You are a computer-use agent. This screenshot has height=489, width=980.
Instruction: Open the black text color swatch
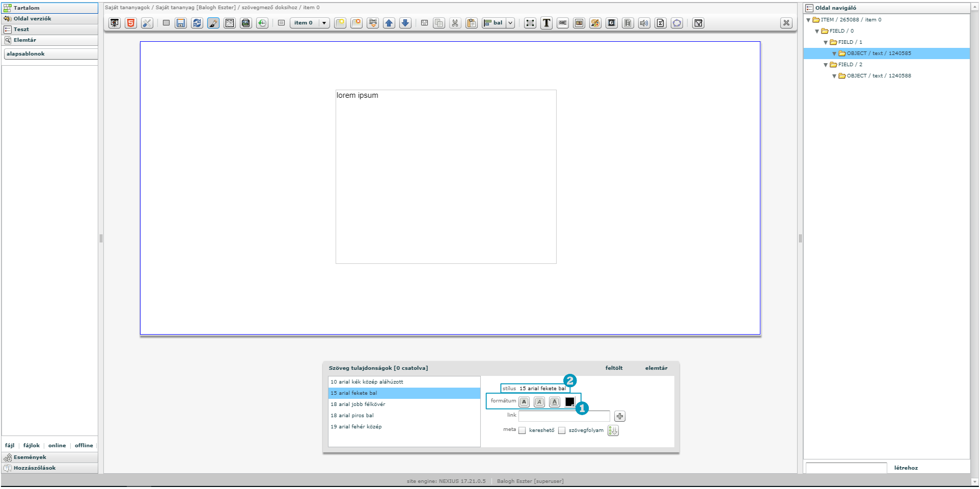coord(570,402)
